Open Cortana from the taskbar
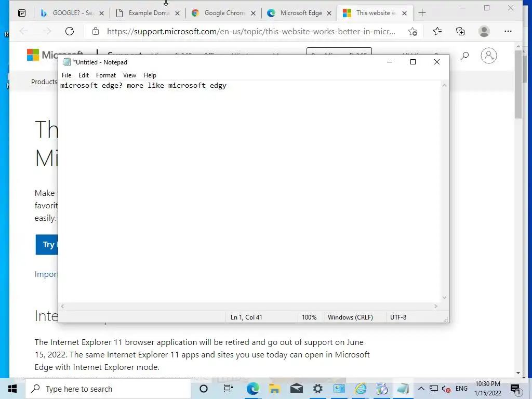 click(204, 389)
